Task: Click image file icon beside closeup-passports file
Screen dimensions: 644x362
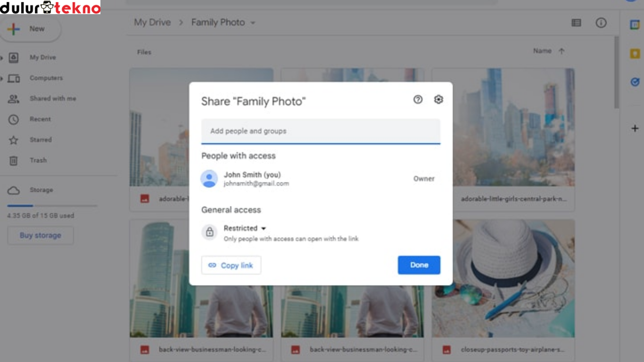Action: coord(446,350)
